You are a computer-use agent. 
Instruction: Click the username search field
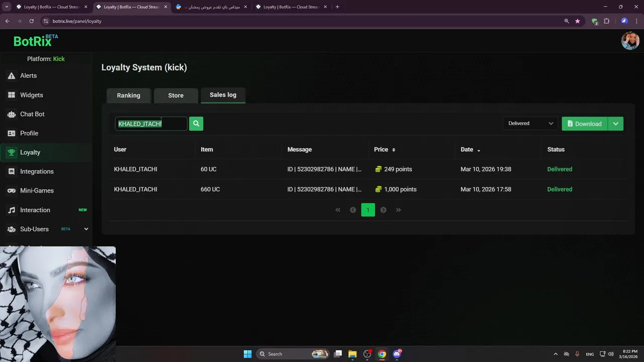click(x=151, y=124)
